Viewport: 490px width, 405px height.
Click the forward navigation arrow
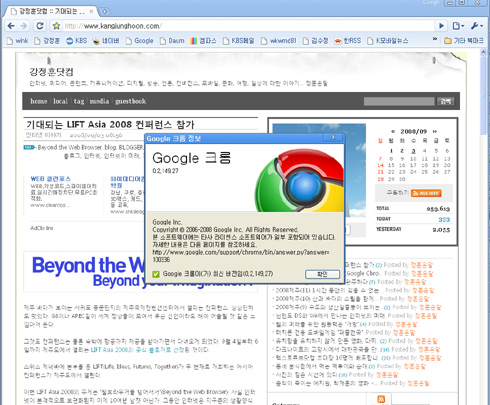(x=24, y=26)
